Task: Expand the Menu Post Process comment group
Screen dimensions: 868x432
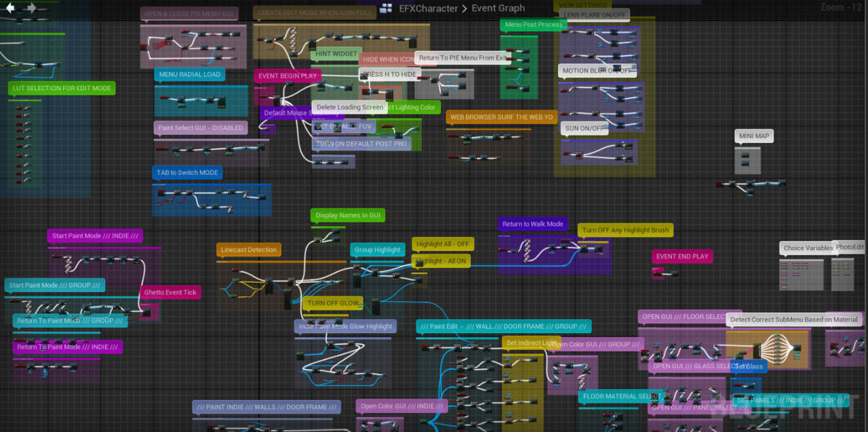Action: [533, 24]
